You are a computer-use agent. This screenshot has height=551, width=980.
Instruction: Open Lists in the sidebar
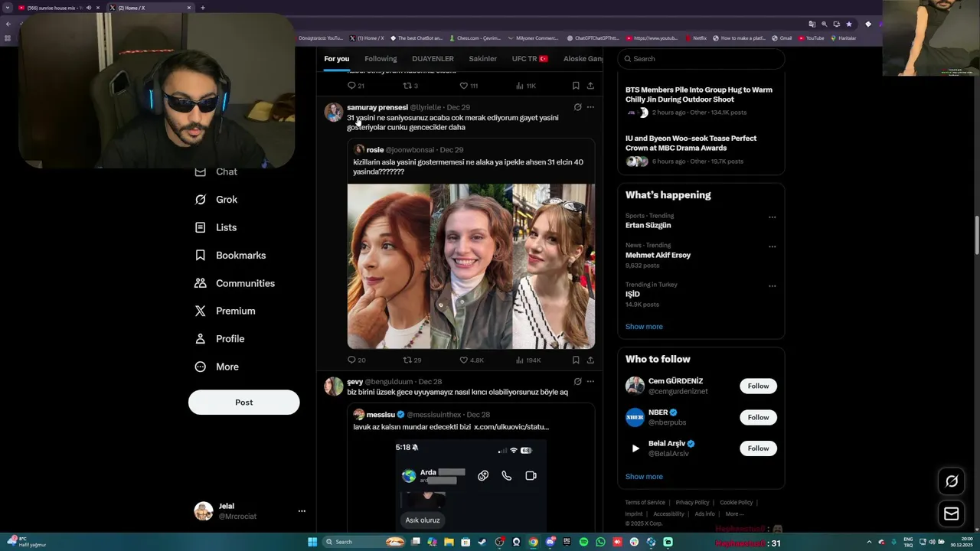click(x=216, y=227)
